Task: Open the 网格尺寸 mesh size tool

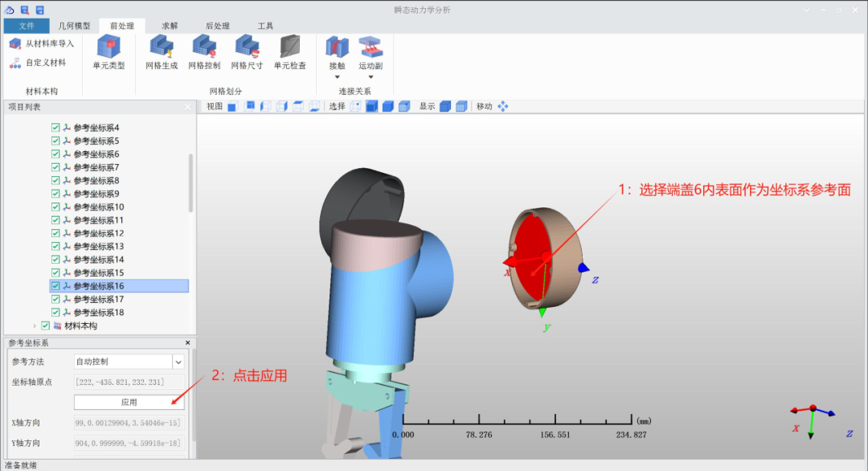Action: [247, 47]
